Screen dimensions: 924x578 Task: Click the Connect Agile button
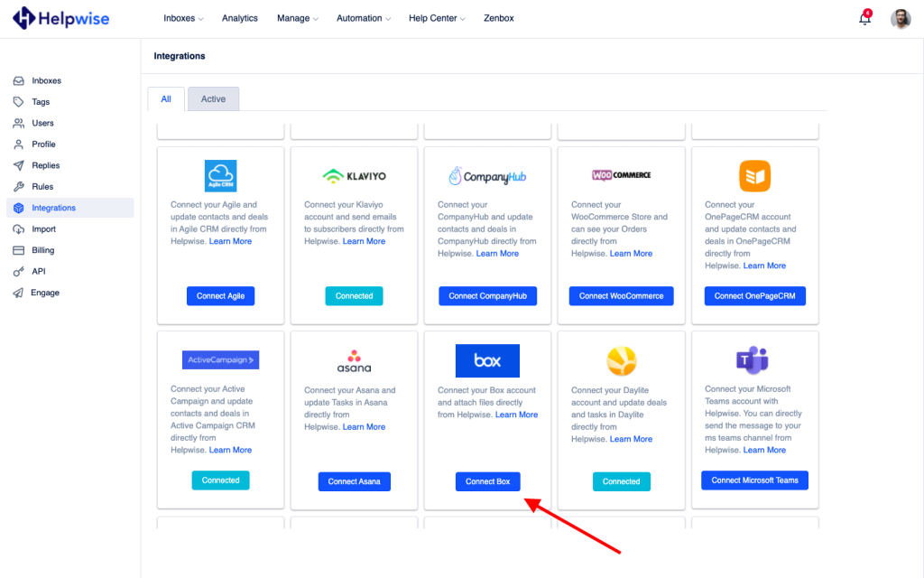click(x=220, y=296)
